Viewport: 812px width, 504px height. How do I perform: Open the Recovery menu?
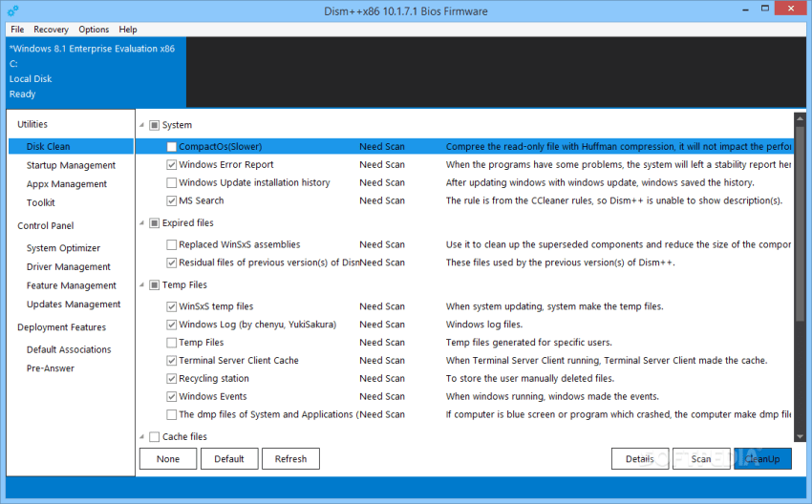(x=51, y=30)
